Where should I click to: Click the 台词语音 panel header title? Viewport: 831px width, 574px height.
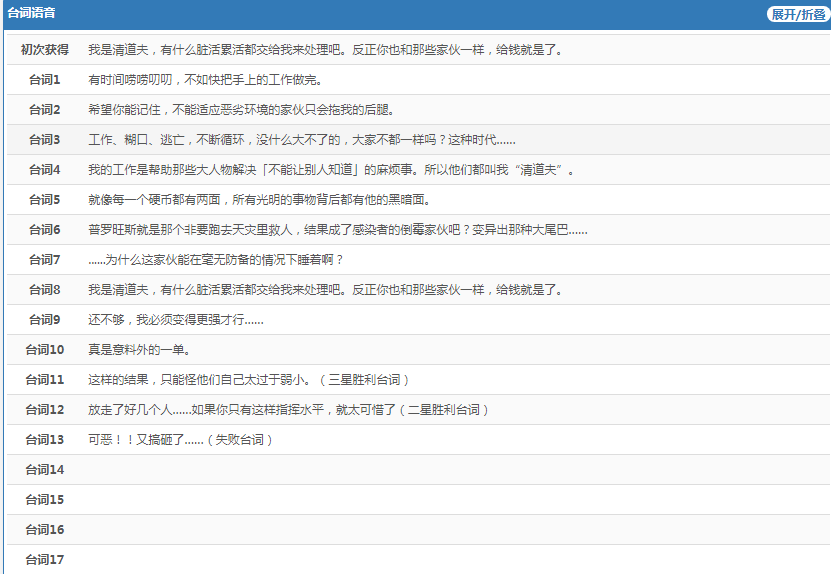(x=31, y=14)
